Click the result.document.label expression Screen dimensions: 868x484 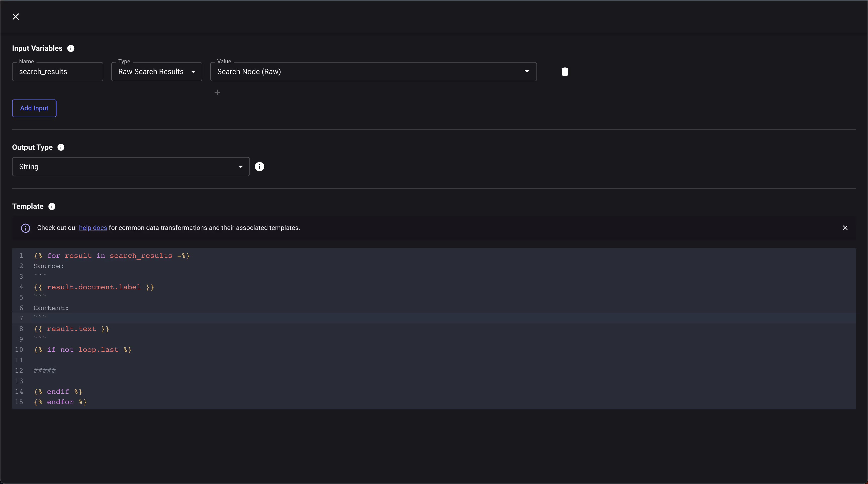pos(94,287)
